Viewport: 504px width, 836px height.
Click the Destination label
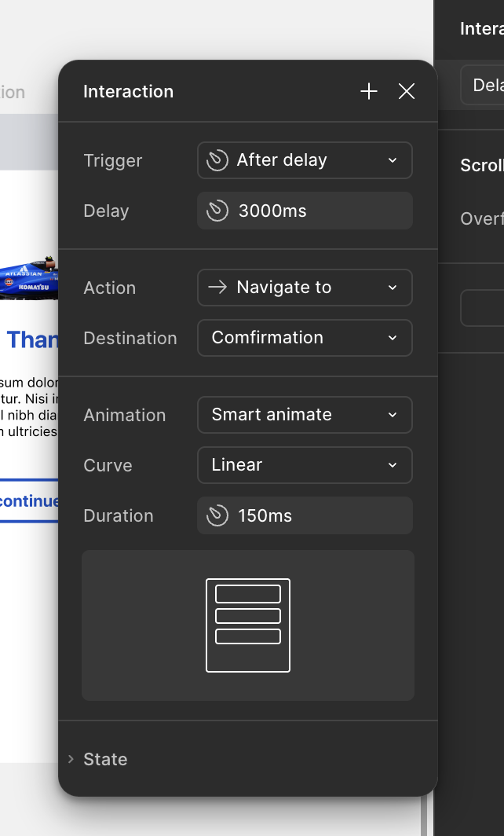click(x=130, y=338)
